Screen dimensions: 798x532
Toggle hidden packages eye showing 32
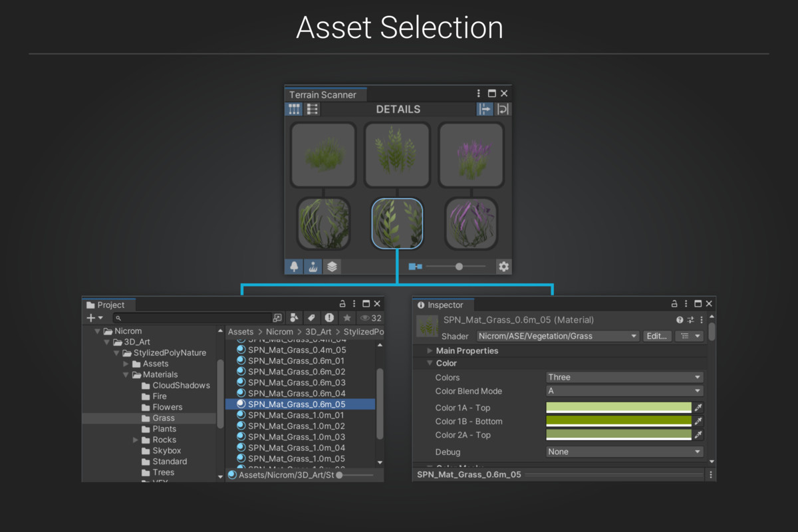pos(370,318)
